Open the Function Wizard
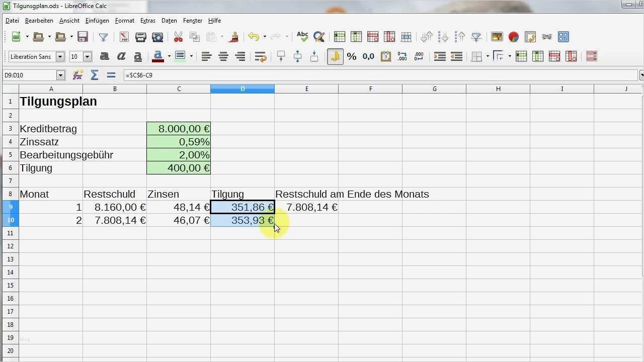 pyautogui.click(x=77, y=75)
